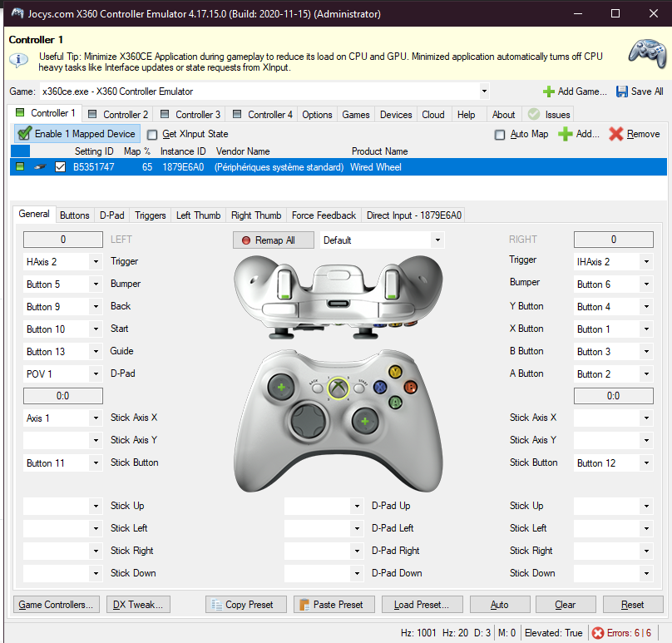Expand the Game selection dropdown
The height and width of the screenshot is (643, 672).
484,91
